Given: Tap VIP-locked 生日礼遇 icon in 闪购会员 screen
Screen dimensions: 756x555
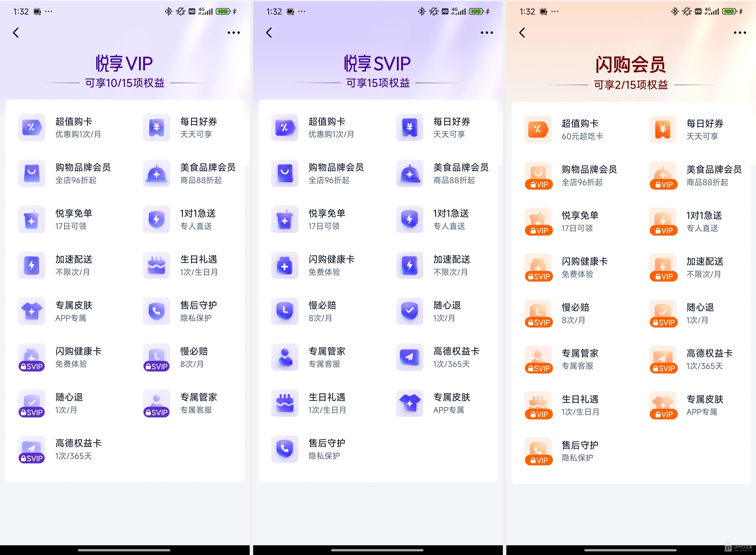Looking at the screenshot, I should coord(538,405).
